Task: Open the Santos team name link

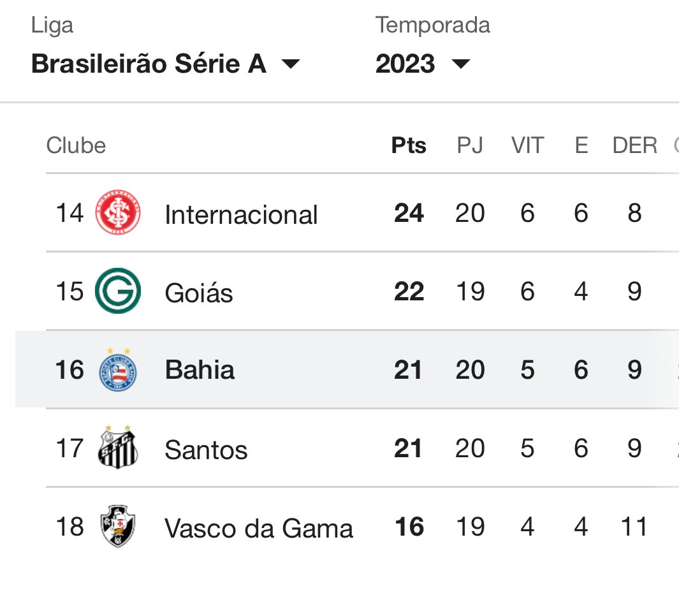Action: pyautogui.click(x=206, y=450)
